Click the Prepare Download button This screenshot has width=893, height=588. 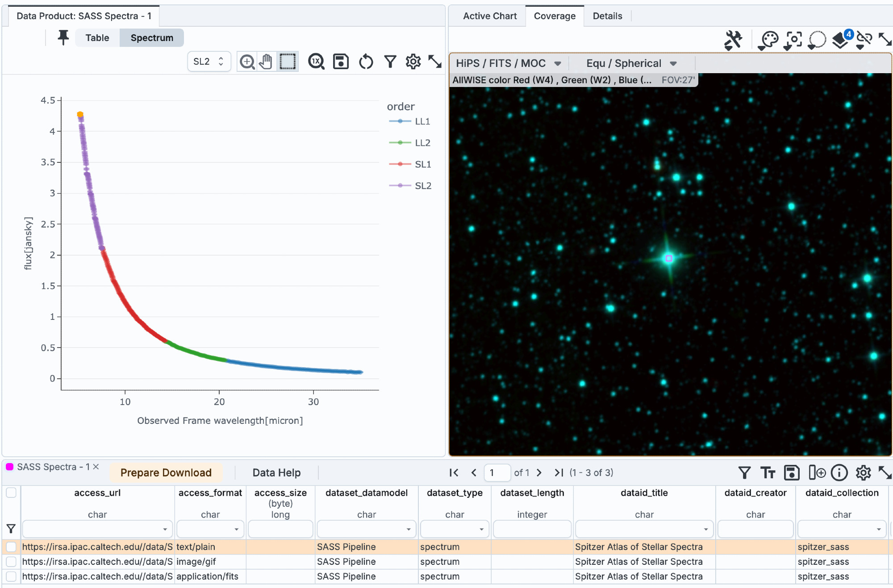coord(166,472)
